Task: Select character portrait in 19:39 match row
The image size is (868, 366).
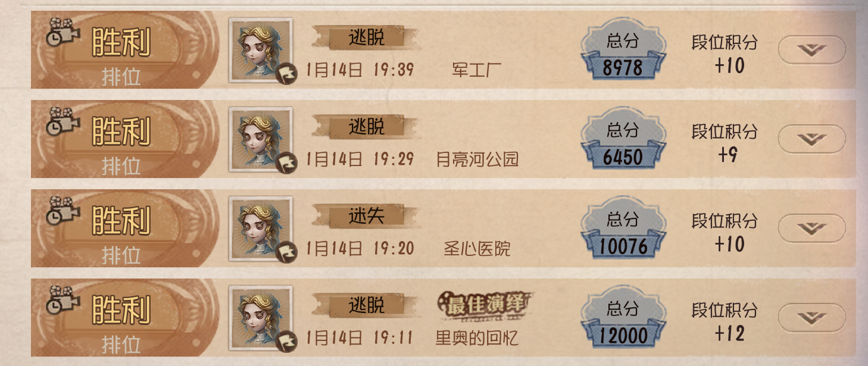Action: pyautogui.click(x=261, y=50)
